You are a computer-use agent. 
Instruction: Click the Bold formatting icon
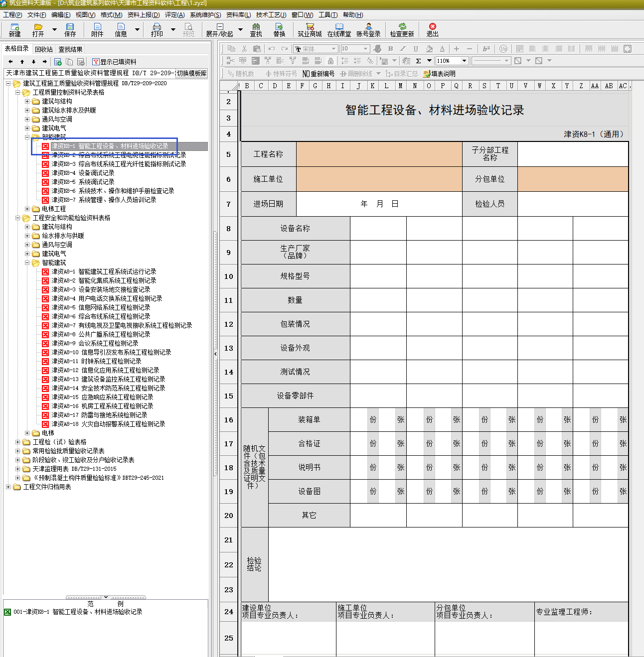point(390,49)
